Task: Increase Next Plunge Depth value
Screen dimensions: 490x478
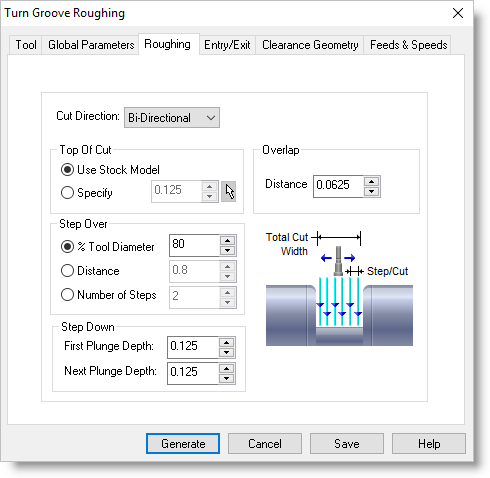Action: (x=227, y=368)
